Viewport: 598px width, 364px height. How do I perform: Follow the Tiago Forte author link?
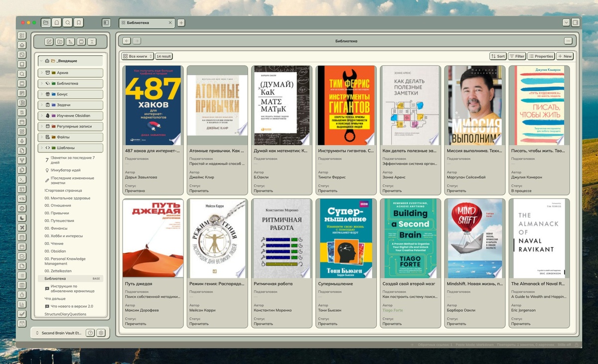(393, 310)
